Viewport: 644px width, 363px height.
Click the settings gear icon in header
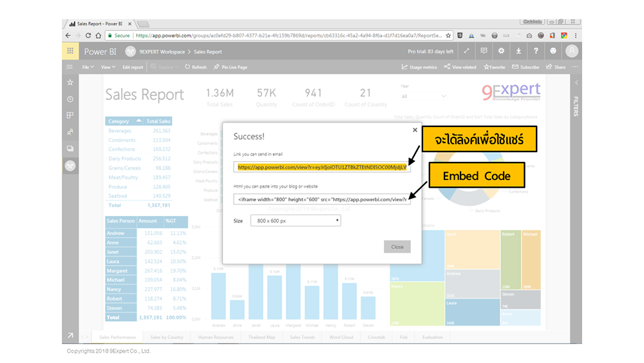pos(501,52)
